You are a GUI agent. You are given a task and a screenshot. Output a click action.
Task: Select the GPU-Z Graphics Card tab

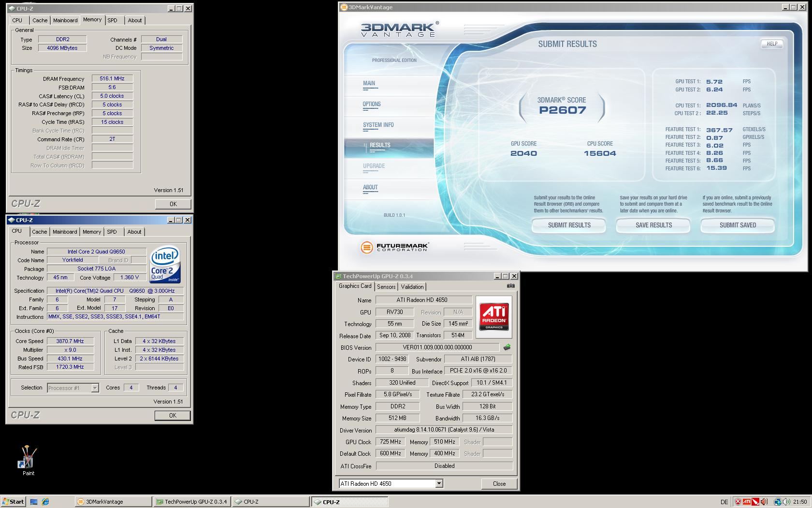coord(355,286)
